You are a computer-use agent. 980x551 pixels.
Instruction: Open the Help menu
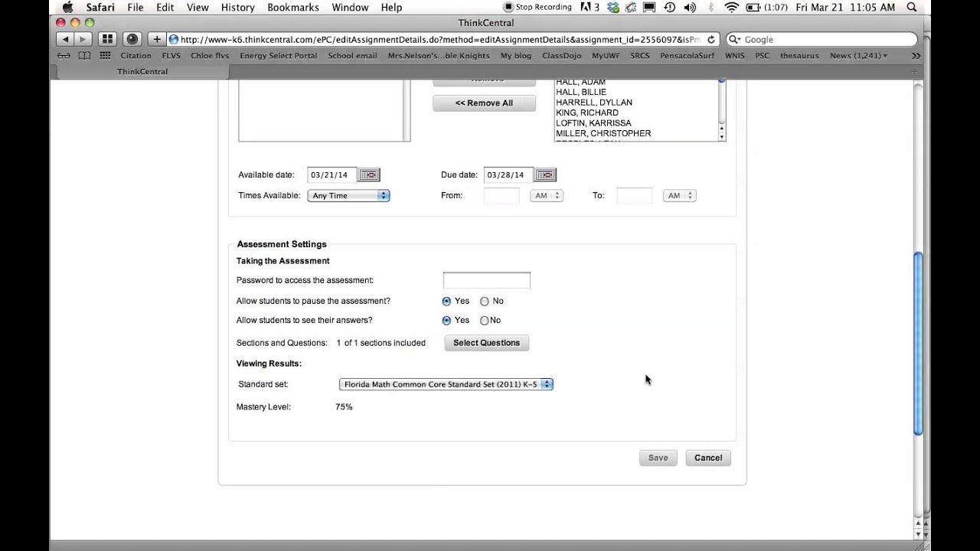[x=391, y=7]
